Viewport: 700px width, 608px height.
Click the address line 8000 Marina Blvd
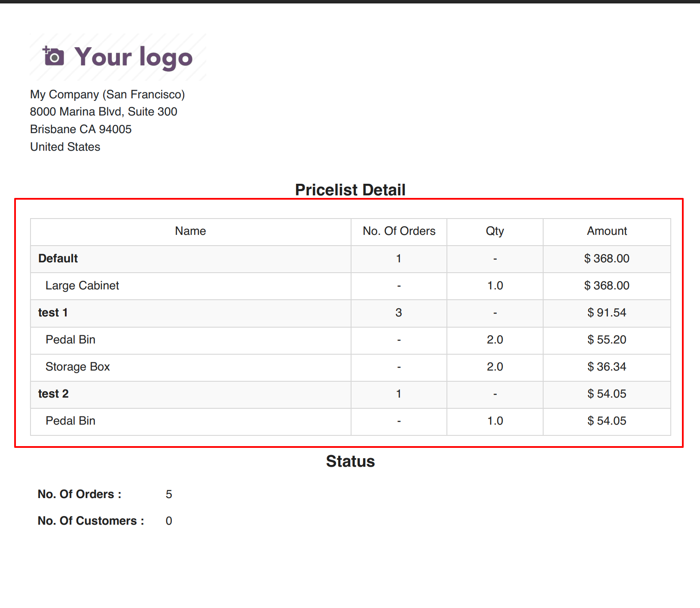[x=104, y=112]
